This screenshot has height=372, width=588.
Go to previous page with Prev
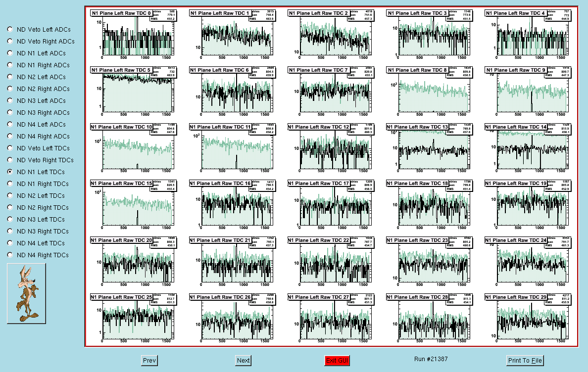pos(149,361)
